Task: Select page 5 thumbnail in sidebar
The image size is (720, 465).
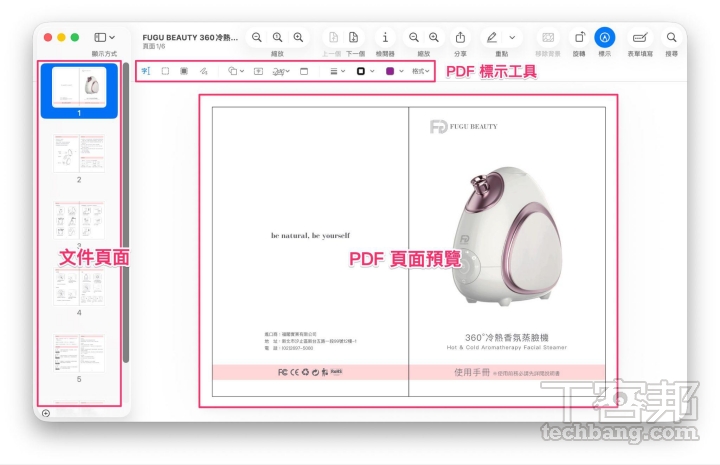Action: click(x=79, y=353)
